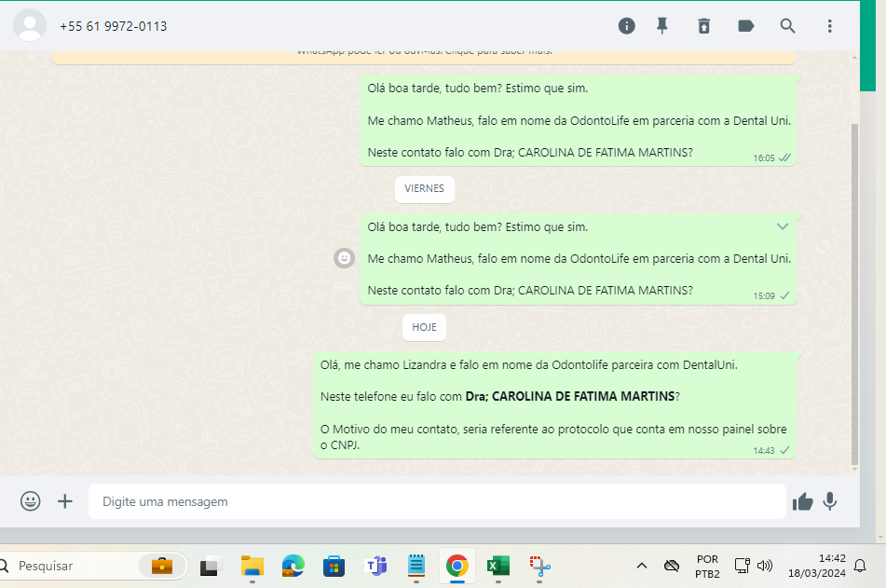Send a thumbs-up with the like icon
886x588 pixels.
[x=802, y=501]
